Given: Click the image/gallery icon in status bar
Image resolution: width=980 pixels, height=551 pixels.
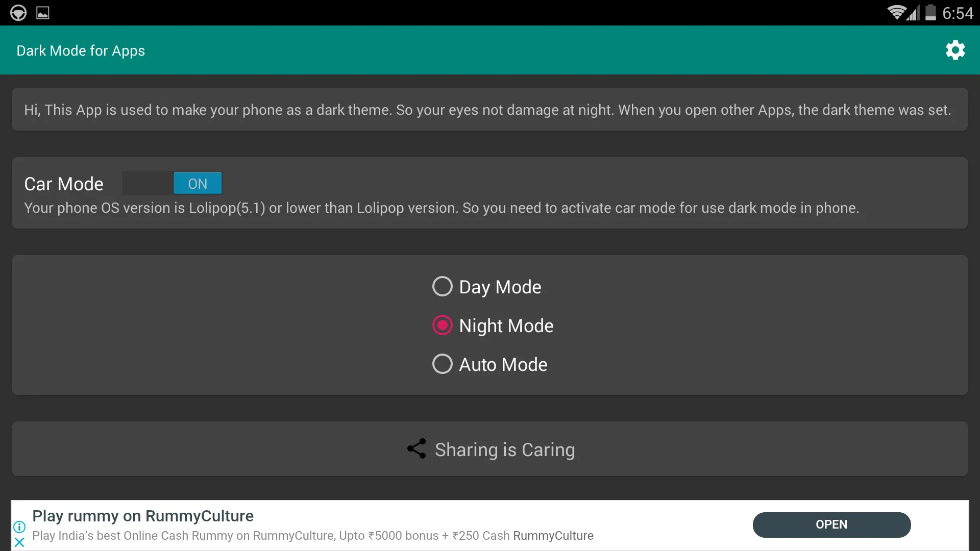Looking at the screenshot, I should pyautogui.click(x=42, y=13).
